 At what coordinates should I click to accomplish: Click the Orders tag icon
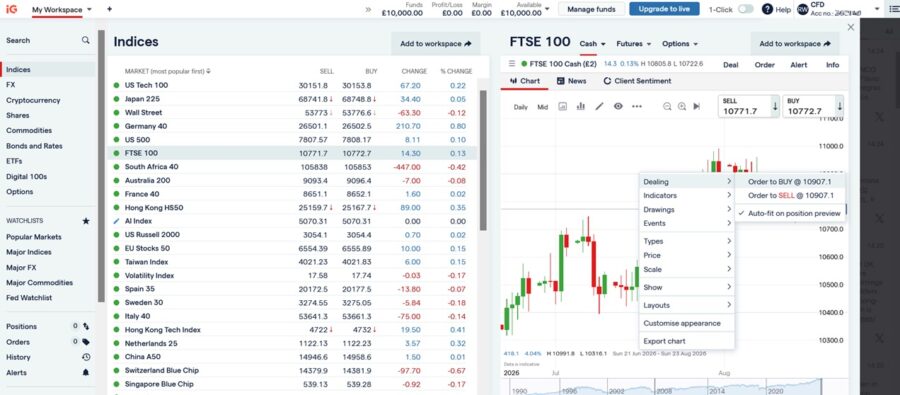86,342
